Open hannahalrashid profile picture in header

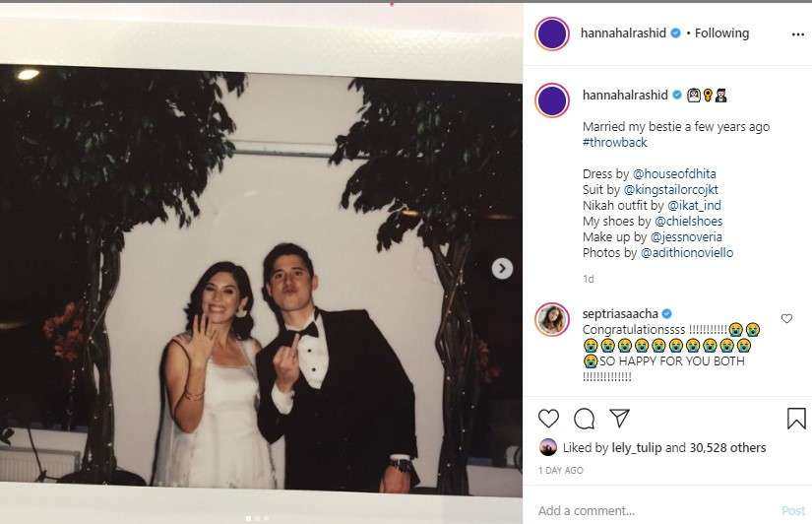552,33
